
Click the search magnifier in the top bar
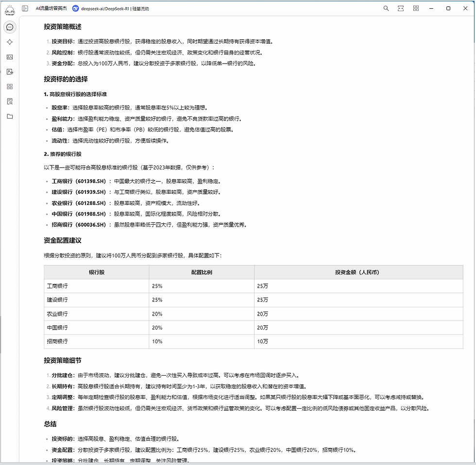(386, 8)
